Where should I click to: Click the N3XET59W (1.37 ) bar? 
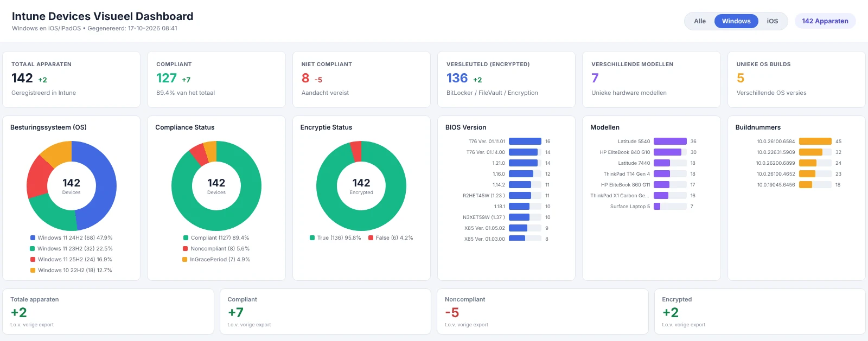point(519,217)
